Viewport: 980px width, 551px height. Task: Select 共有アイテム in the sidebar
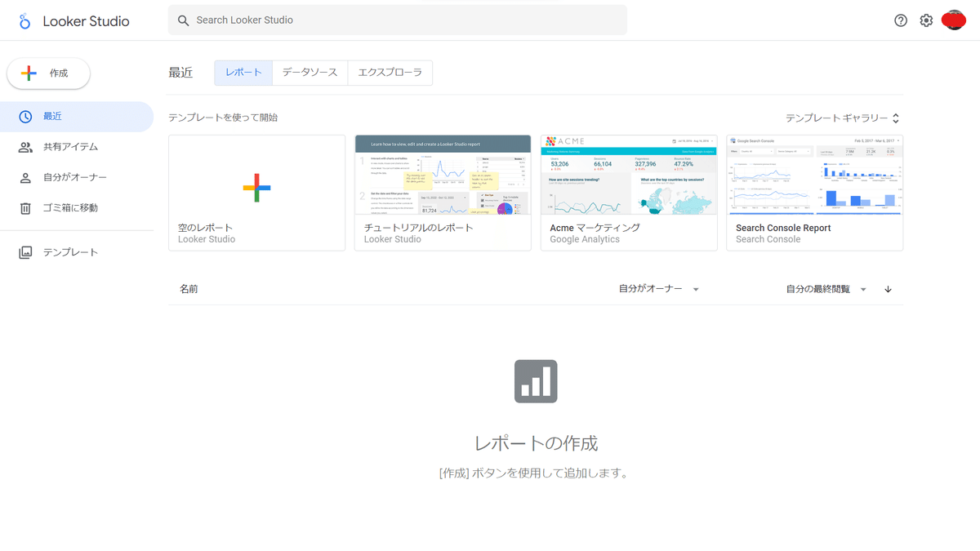click(x=77, y=147)
